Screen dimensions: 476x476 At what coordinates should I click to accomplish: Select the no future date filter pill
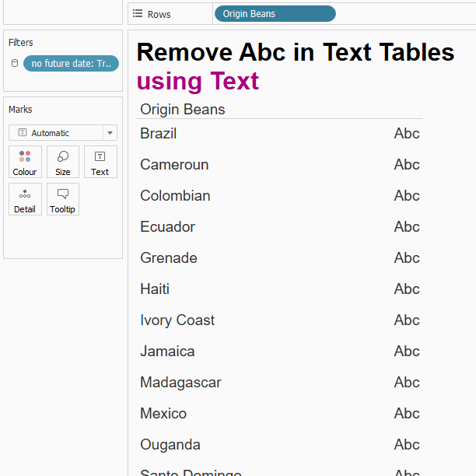[71, 64]
